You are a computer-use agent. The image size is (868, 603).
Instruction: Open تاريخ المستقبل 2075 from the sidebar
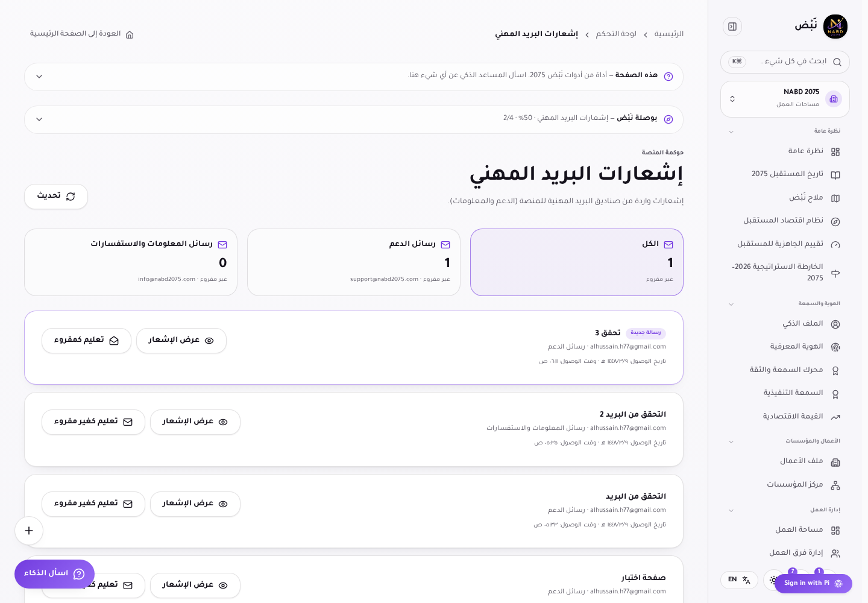click(x=785, y=174)
